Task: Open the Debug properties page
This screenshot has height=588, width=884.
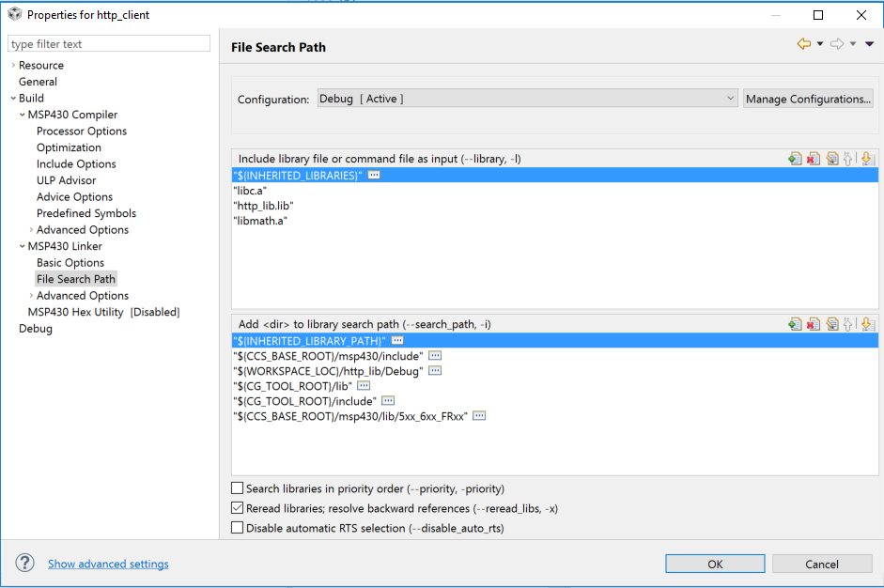Action: coord(36,329)
